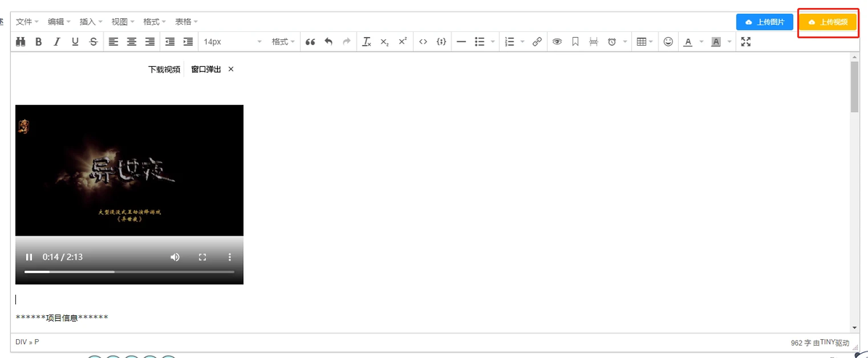The width and height of the screenshot is (868, 358).
Task: Click the find and replace binoculars icon
Action: click(x=21, y=41)
